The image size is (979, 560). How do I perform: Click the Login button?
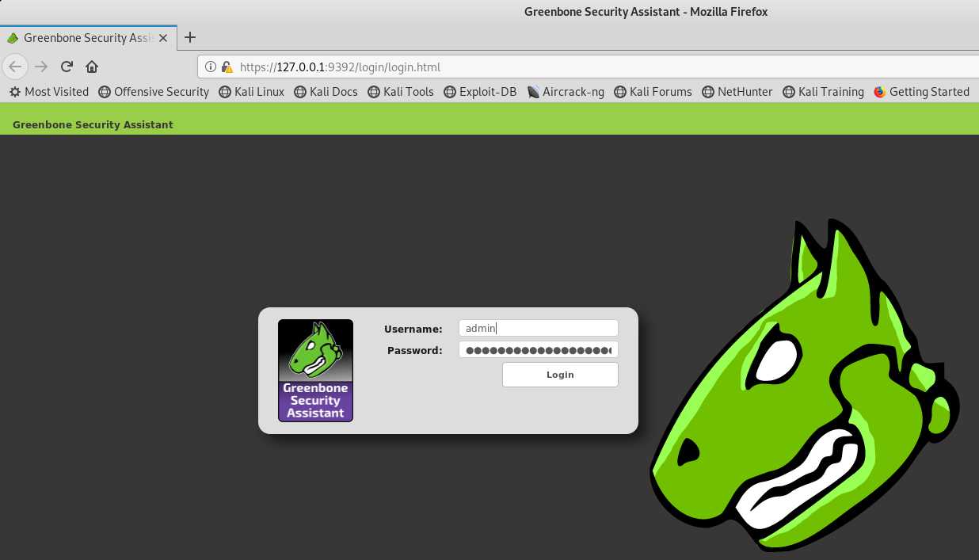560,375
